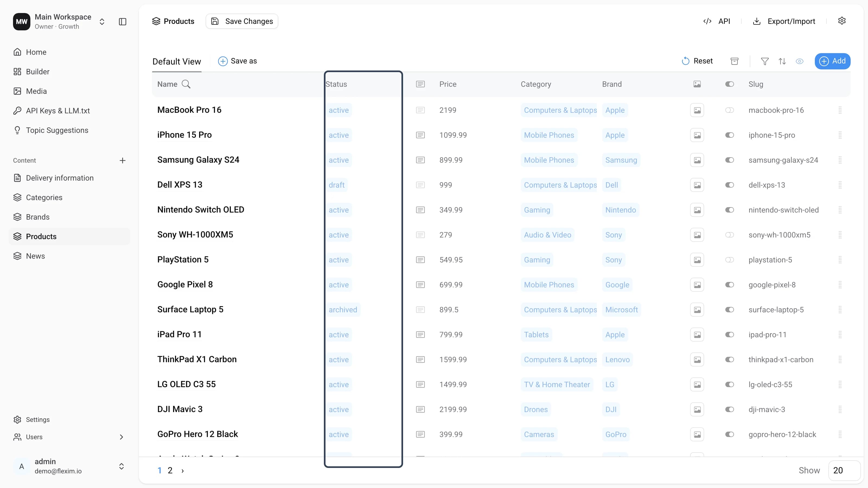The image size is (868, 488).
Task: Open image cell for iPad Pro 11
Action: [697, 335]
